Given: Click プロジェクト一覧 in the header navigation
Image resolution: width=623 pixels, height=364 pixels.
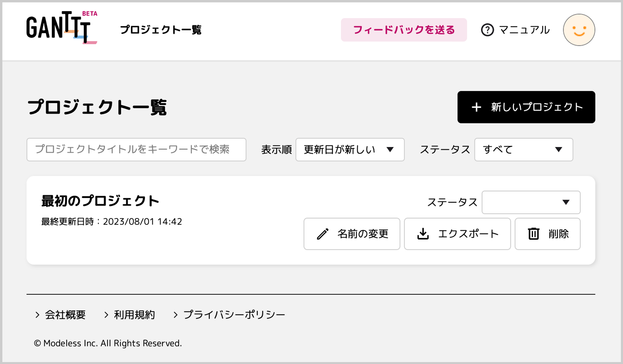Looking at the screenshot, I should point(161,30).
